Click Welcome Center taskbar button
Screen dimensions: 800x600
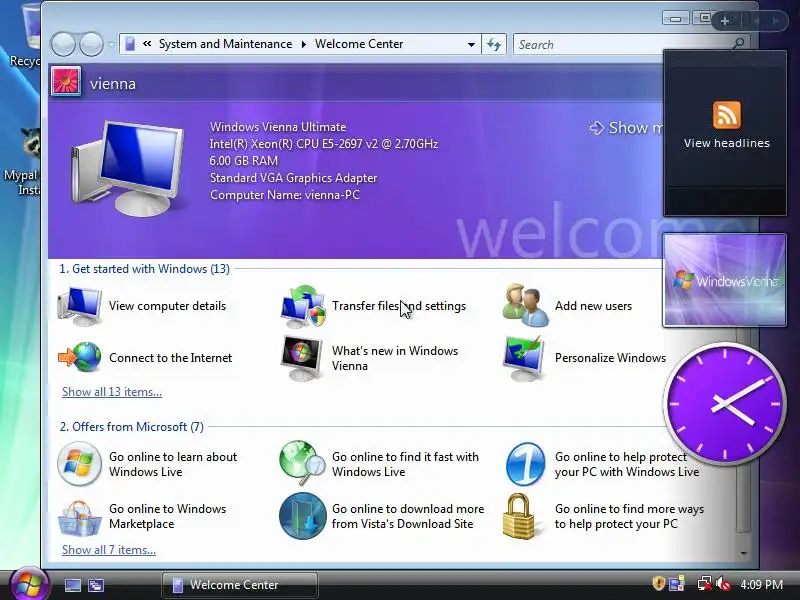click(x=240, y=585)
